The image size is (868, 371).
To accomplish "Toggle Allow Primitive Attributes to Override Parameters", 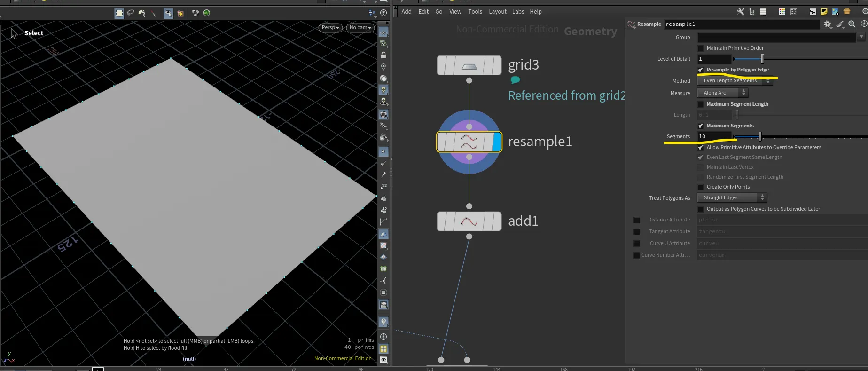I will pos(701,148).
